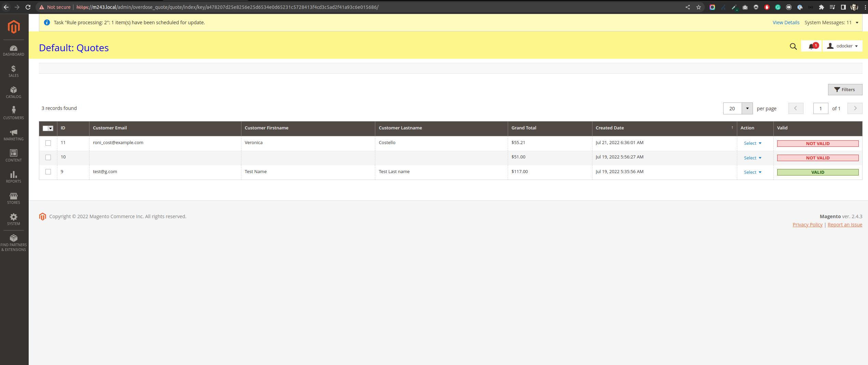This screenshot has width=868, height=365.
Task: Sort by Customer Email column header
Action: [110, 128]
